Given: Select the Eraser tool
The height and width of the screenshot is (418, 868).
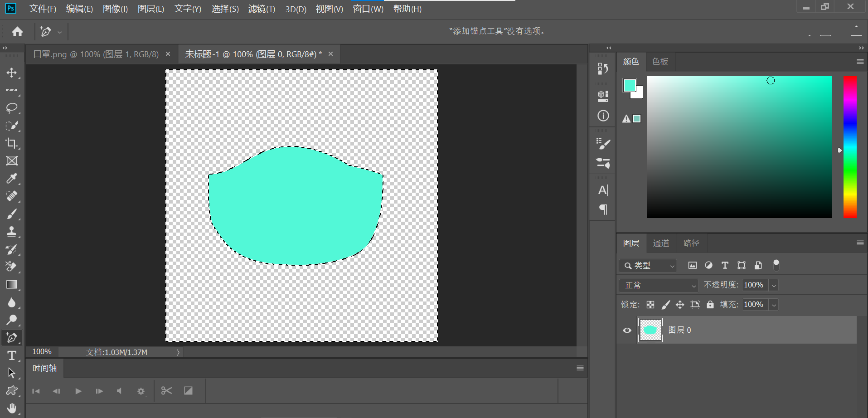Looking at the screenshot, I should point(12,267).
